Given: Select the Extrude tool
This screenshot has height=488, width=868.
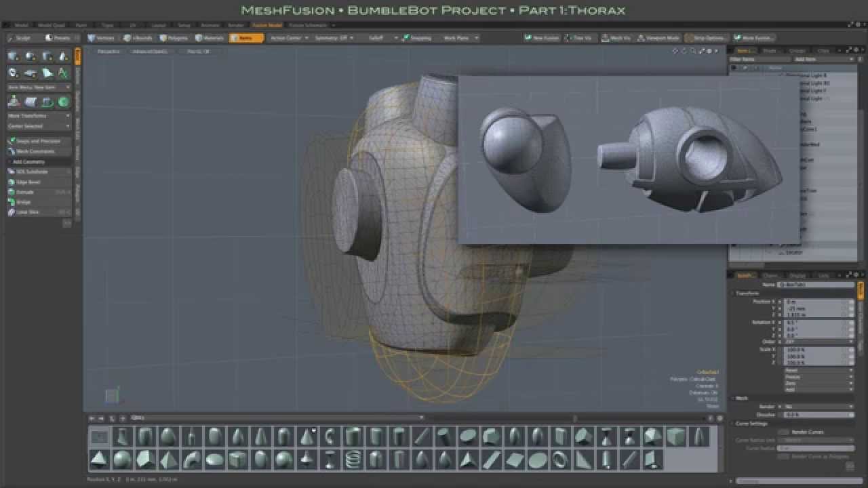Looking at the screenshot, I should [x=39, y=192].
